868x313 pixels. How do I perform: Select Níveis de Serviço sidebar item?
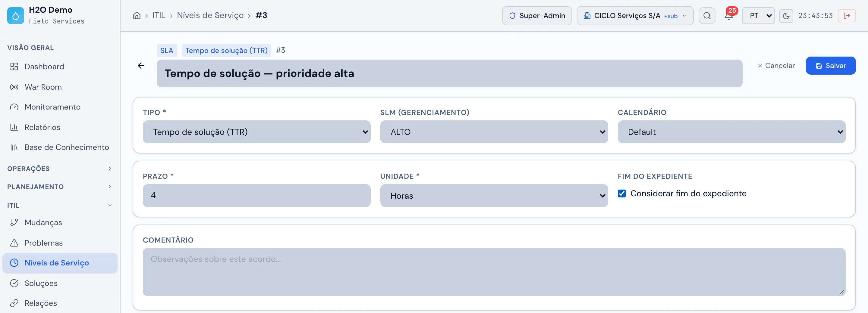(60, 263)
